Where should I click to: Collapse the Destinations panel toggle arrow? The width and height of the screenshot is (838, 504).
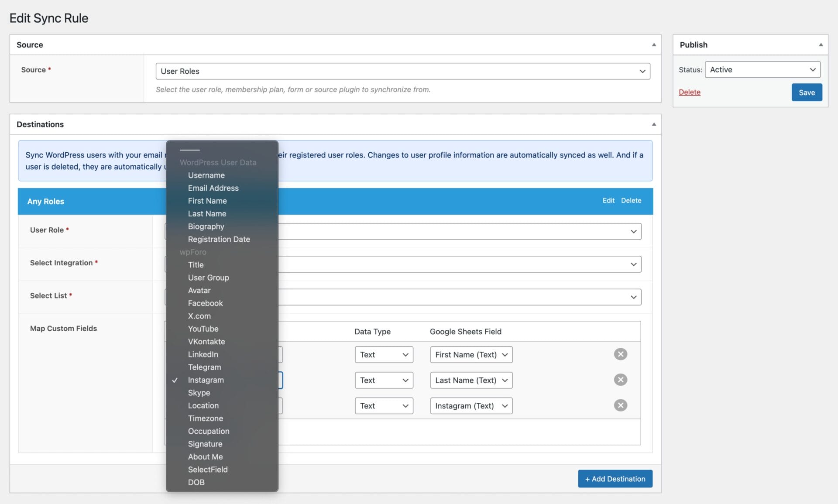653,124
